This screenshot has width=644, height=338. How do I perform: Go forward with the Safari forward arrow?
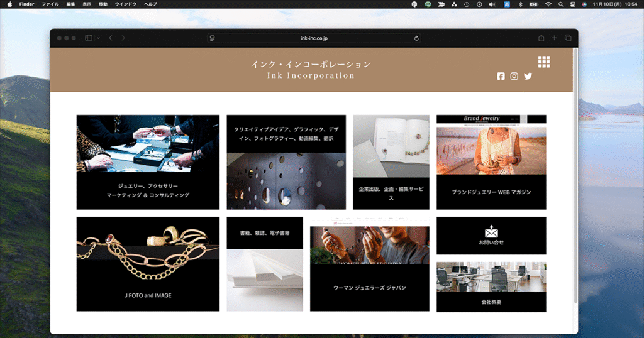pos(123,38)
